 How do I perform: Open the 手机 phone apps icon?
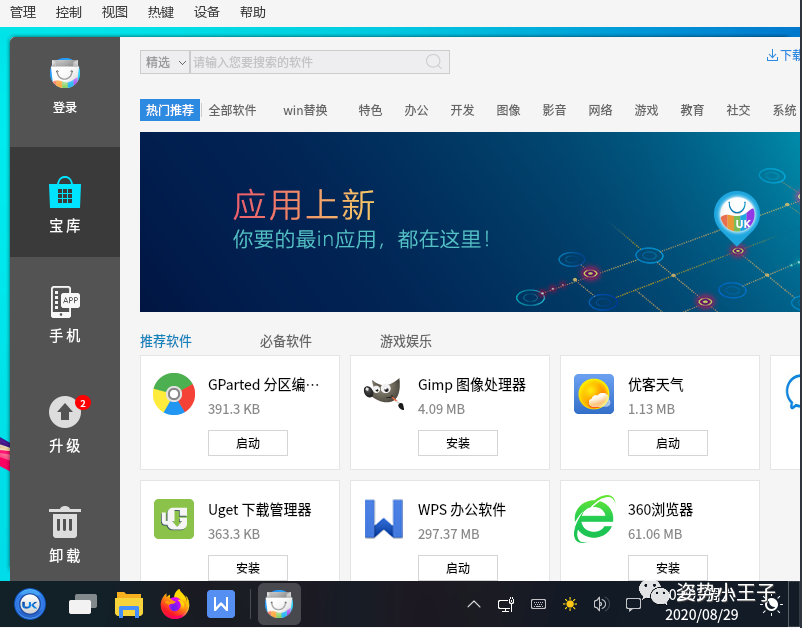(x=65, y=302)
